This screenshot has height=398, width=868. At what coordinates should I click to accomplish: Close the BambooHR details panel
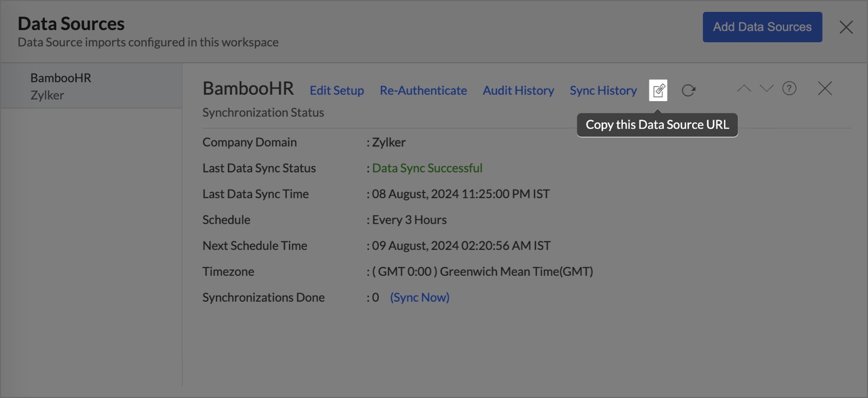pyautogui.click(x=825, y=88)
